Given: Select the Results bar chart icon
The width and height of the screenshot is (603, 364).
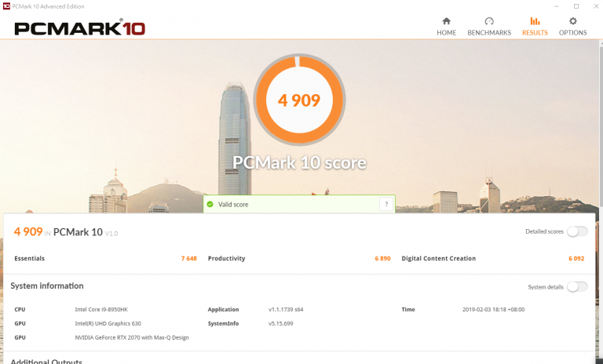Looking at the screenshot, I should click(x=535, y=21).
